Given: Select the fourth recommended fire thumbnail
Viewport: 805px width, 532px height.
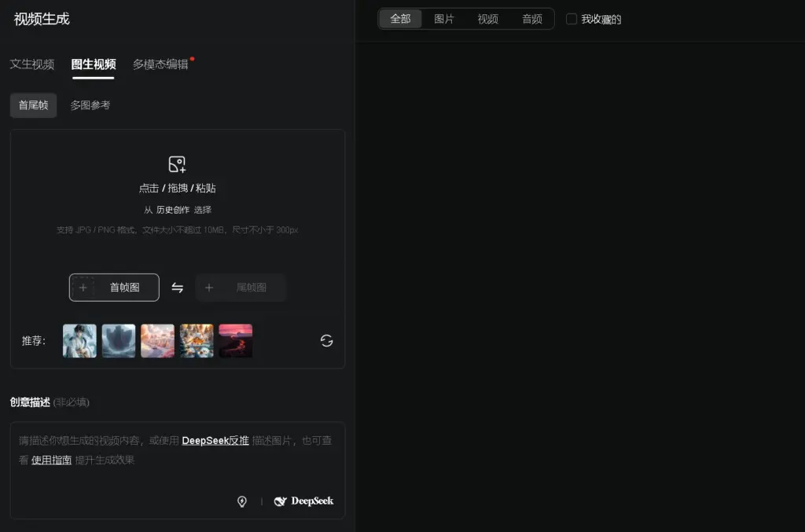Looking at the screenshot, I should pyautogui.click(x=197, y=341).
